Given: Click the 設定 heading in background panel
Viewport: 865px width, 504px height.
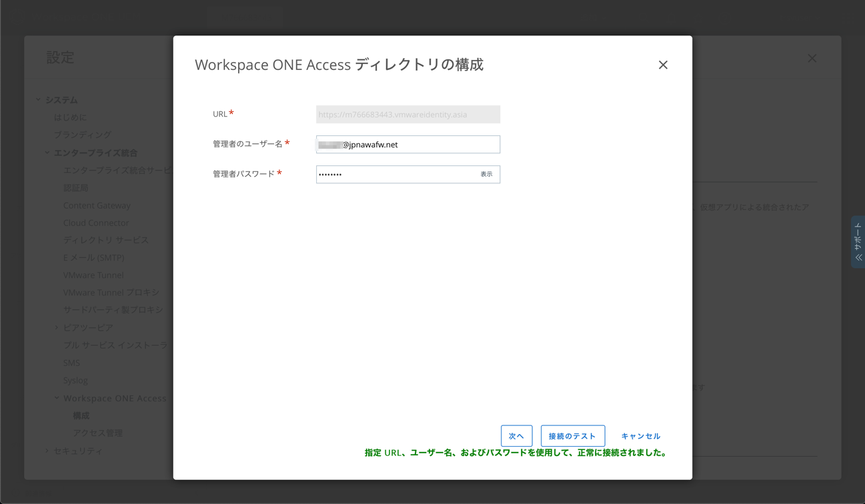Looking at the screenshot, I should [60, 57].
